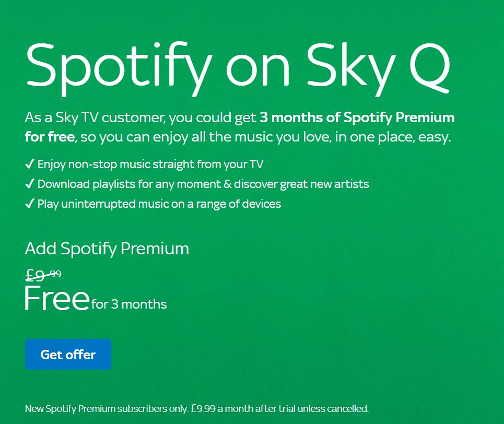
Task: Click bold '3 months of Spotify Premium' text
Action: click(x=357, y=117)
